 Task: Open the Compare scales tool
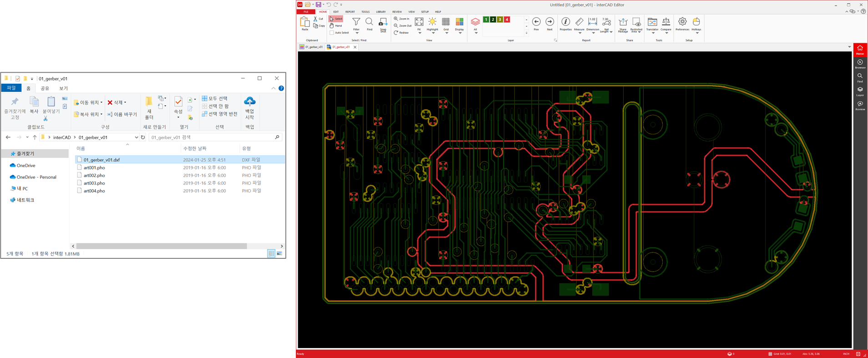tap(666, 24)
